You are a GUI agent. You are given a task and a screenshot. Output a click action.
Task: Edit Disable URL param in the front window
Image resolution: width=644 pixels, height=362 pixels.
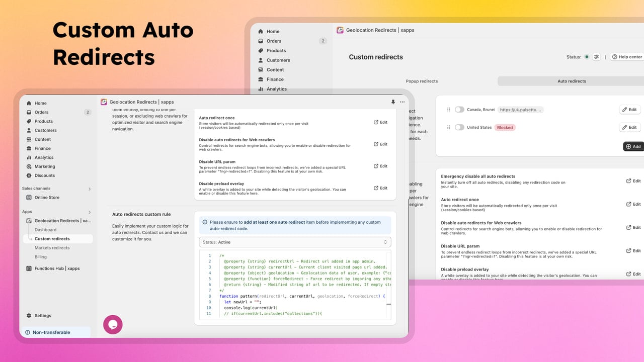pos(380,166)
